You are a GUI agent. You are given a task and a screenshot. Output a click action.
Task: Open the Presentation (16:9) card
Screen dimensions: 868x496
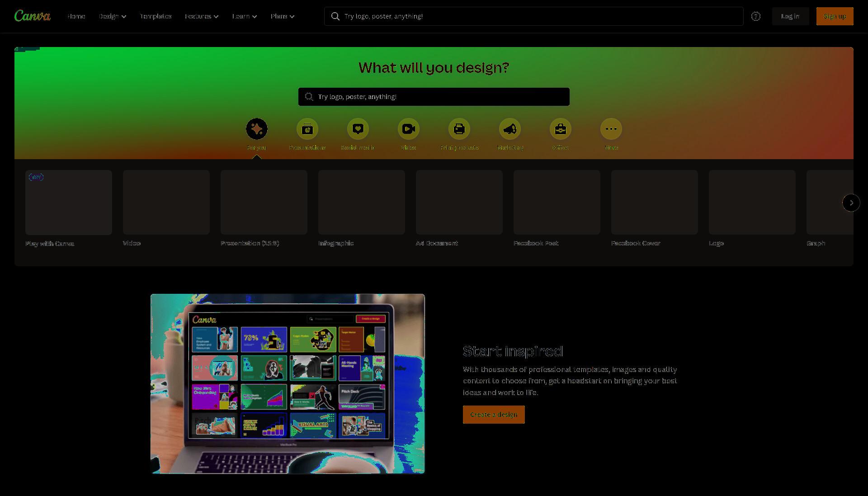[264, 202]
